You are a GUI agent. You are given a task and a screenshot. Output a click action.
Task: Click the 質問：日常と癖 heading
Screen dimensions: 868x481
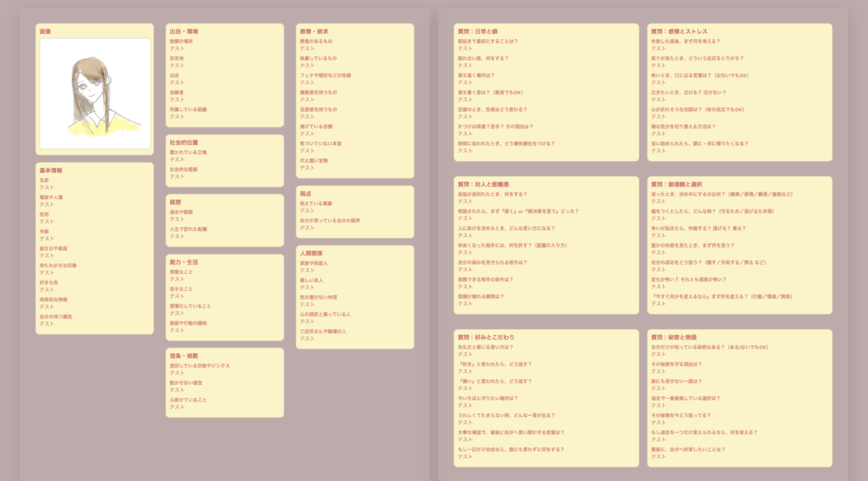478,31
